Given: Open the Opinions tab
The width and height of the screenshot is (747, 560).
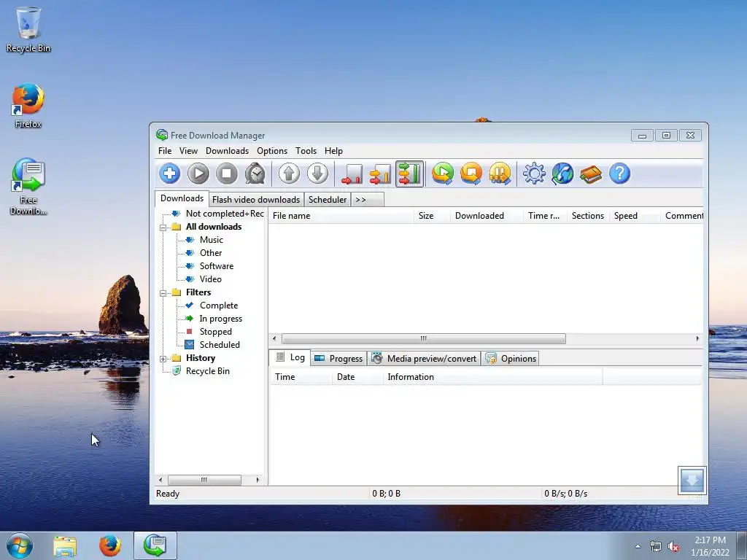Looking at the screenshot, I should pos(510,359).
